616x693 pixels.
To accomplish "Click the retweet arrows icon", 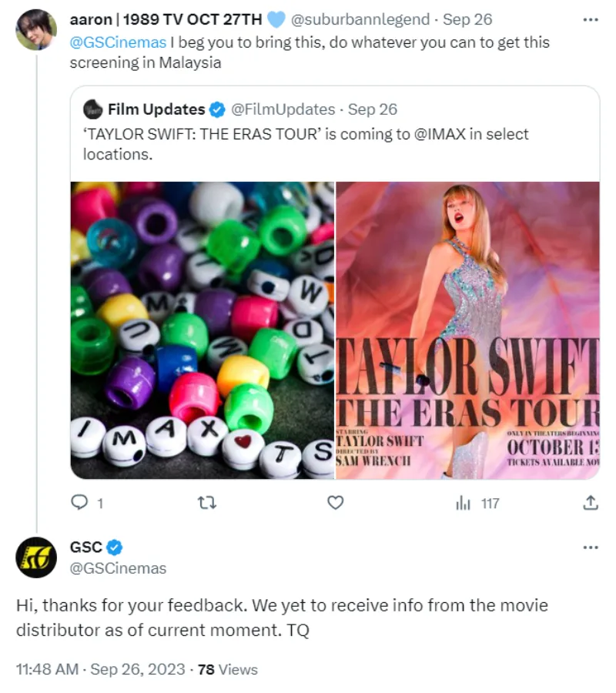I will tap(207, 503).
